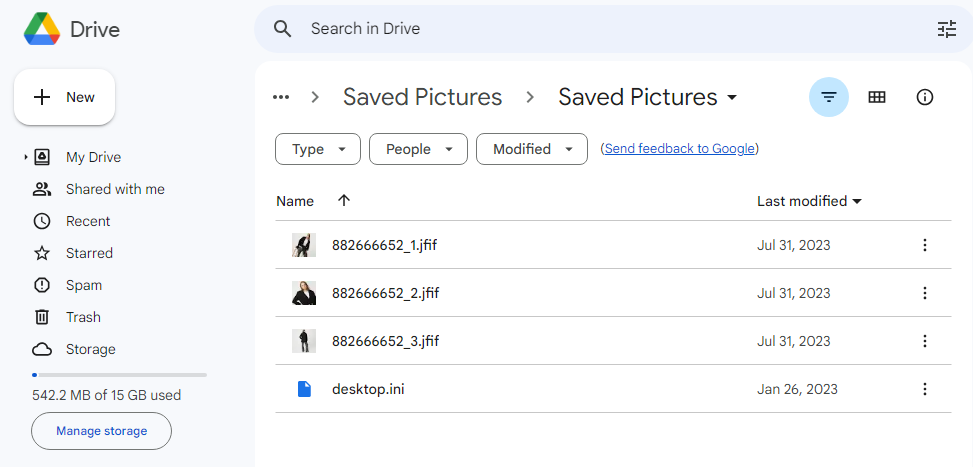
Task: Click Jan 26, 2023 modified date
Action: [x=797, y=389]
